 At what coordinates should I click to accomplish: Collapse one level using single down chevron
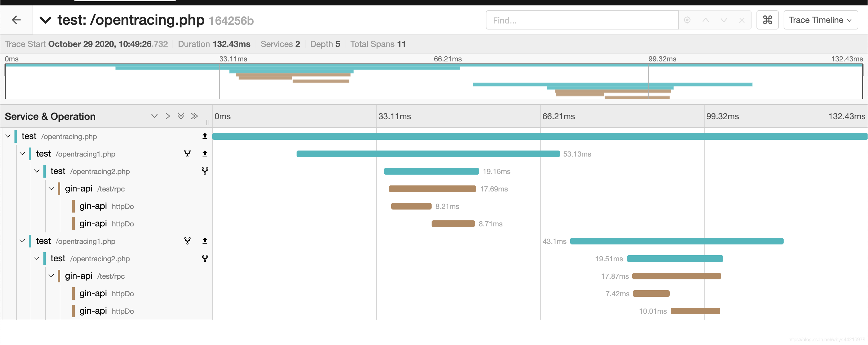(x=154, y=116)
